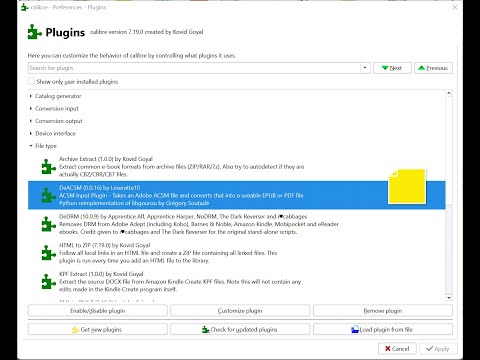Open Get new plugins
This screenshot has height=360, width=480.
98,329
